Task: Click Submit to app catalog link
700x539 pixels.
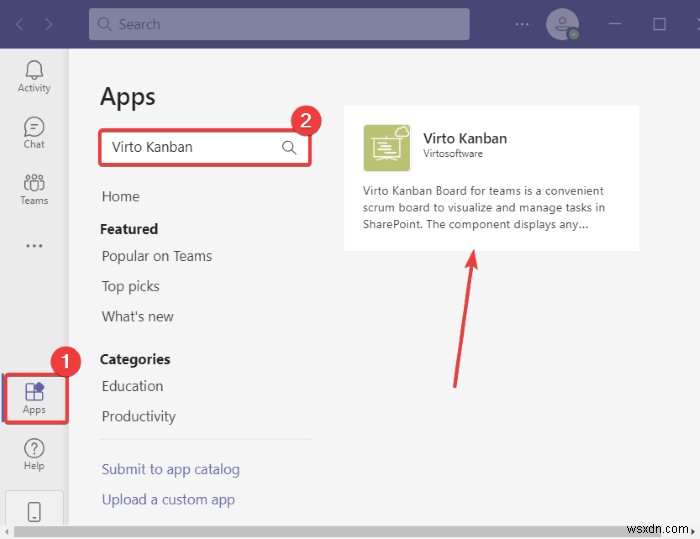Action: 171,469
